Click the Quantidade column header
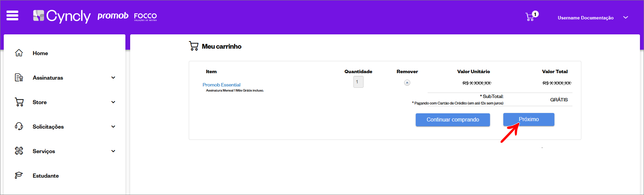This screenshot has height=195, width=644. pyautogui.click(x=358, y=71)
